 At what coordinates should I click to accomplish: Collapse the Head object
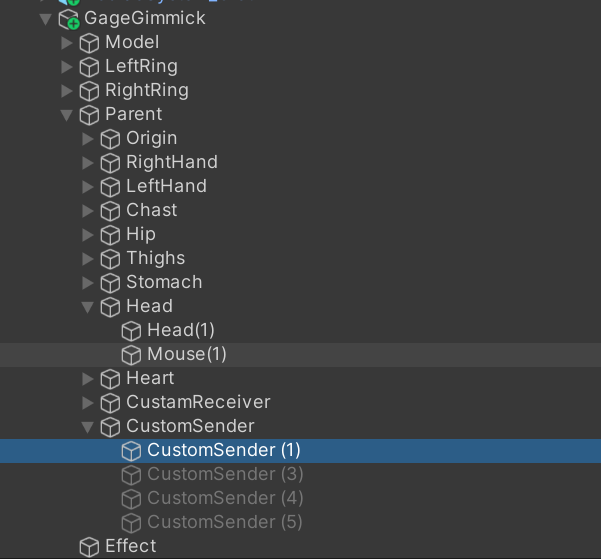88,307
